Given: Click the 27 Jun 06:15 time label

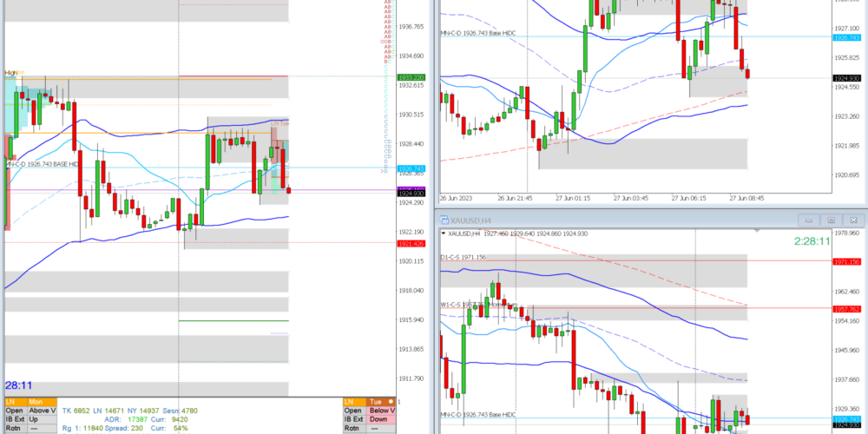Looking at the screenshot, I should click(x=688, y=198).
